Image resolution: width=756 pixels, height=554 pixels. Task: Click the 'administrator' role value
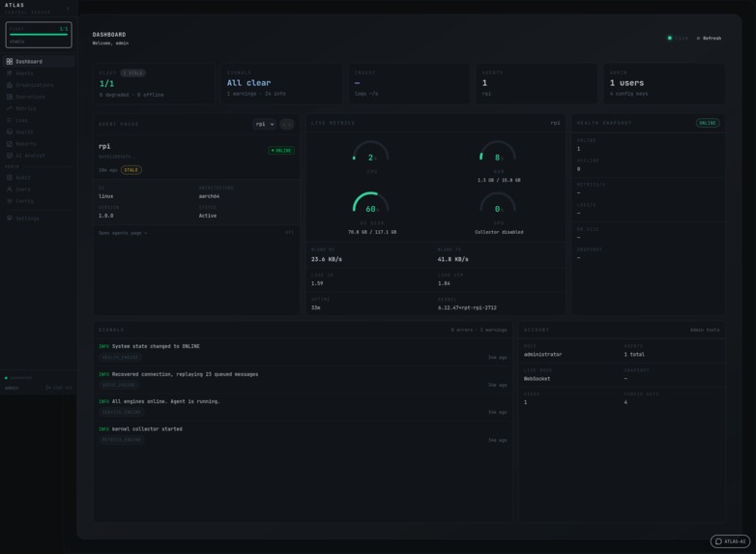click(x=543, y=355)
